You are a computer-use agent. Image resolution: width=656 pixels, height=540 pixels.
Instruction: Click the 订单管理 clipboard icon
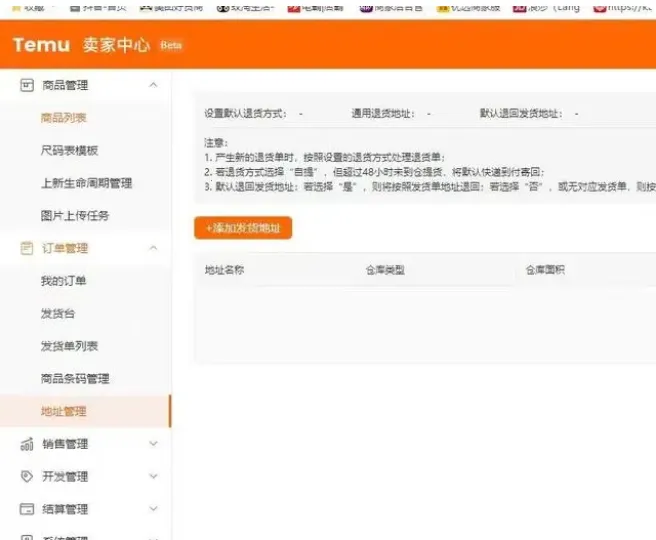pyautogui.click(x=27, y=248)
